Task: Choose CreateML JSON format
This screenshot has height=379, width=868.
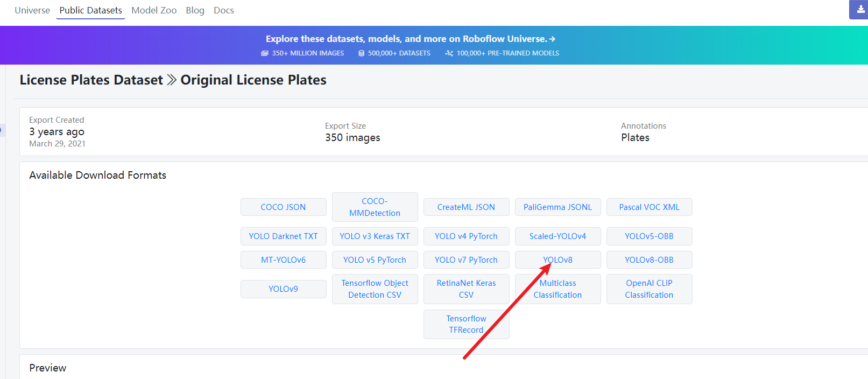Action: click(x=467, y=207)
